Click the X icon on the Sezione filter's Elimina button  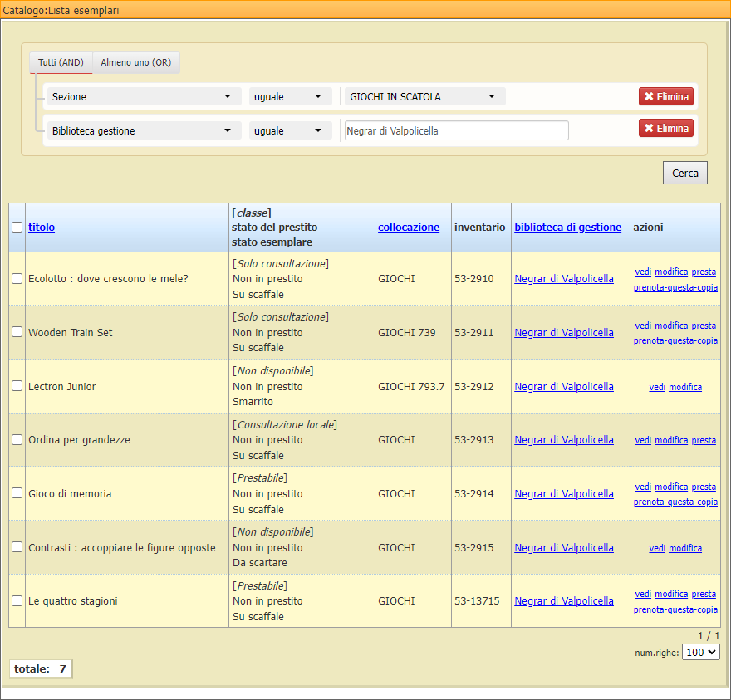(648, 95)
